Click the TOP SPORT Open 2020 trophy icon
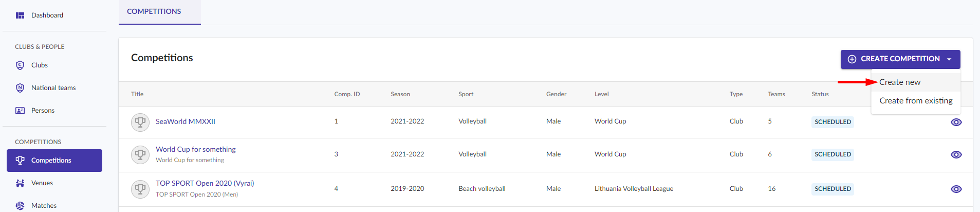 coord(140,189)
